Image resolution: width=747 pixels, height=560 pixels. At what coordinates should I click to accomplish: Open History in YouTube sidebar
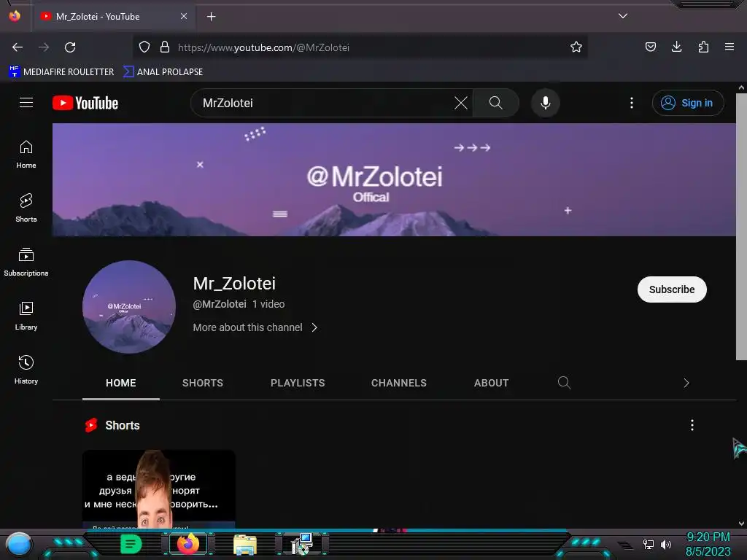pos(26,370)
